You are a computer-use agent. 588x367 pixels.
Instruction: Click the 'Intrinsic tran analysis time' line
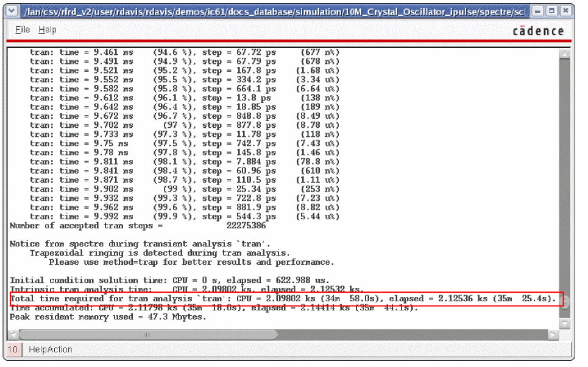point(186,290)
